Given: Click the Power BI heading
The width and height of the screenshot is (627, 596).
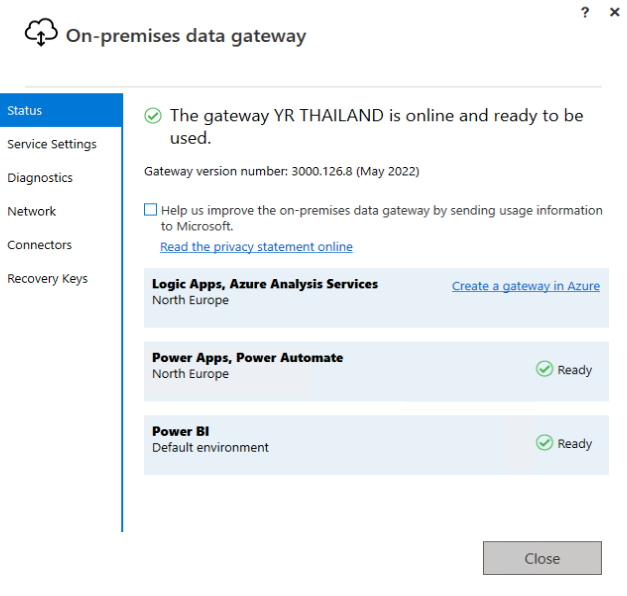Looking at the screenshot, I should click(180, 431).
